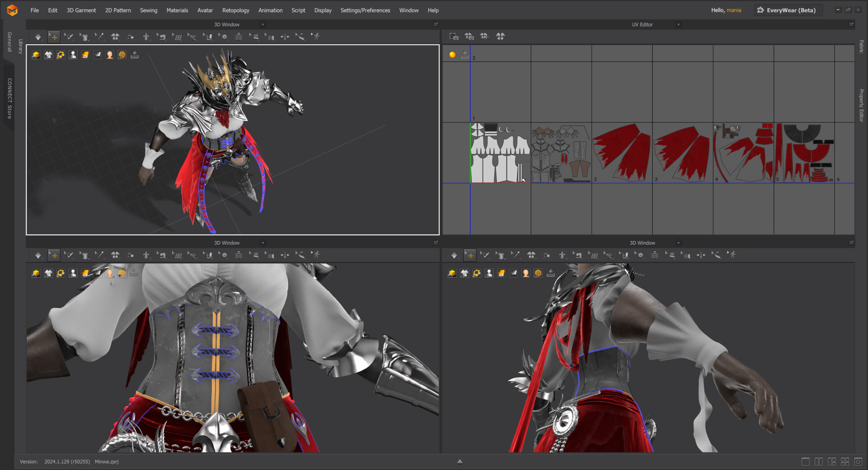Open top-left 3D Window type dropdown arrow

coord(263,25)
